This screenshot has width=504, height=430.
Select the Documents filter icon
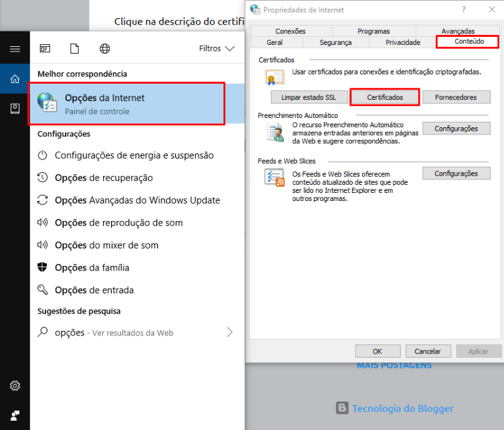click(75, 49)
